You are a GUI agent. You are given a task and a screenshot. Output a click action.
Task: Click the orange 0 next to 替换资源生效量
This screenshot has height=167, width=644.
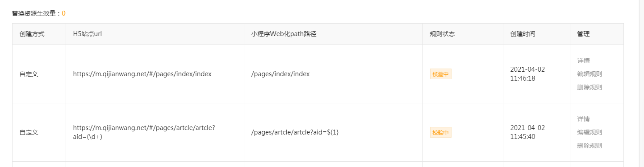click(x=63, y=13)
